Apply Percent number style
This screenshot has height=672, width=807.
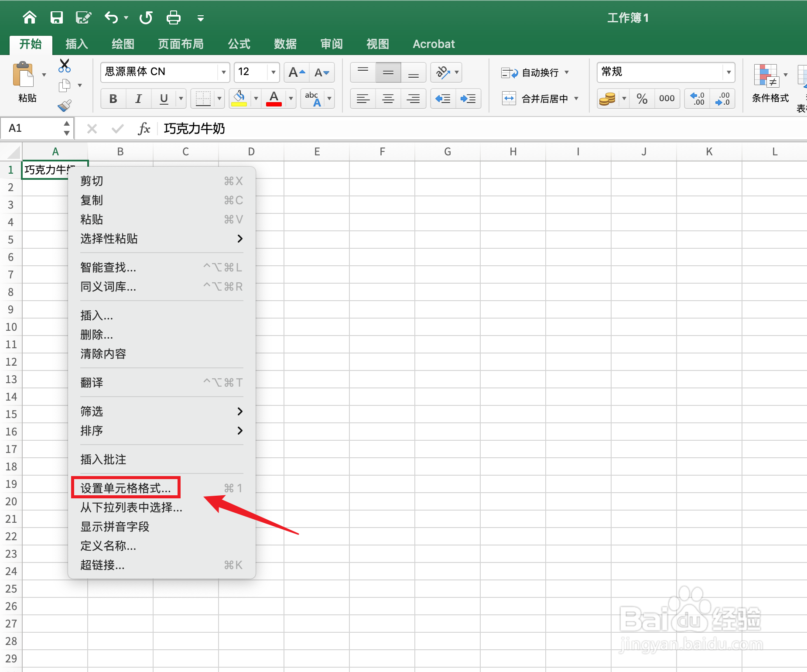pos(642,98)
